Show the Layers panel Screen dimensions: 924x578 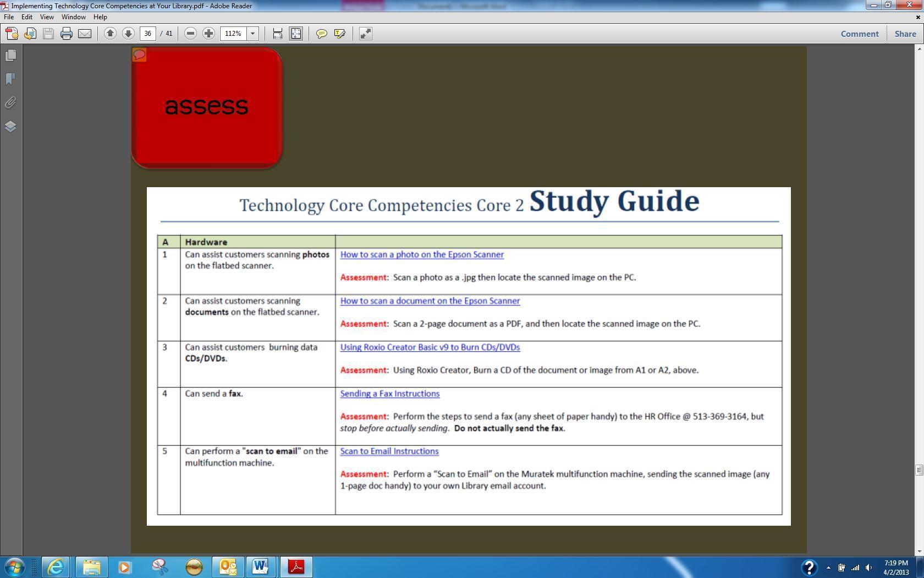click(10, 127)
